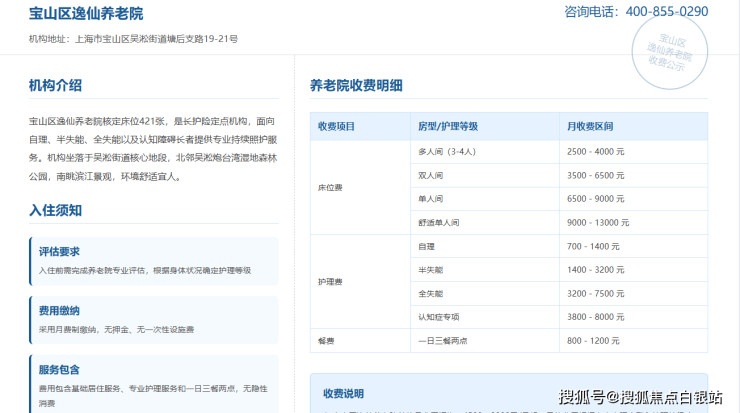
Task: Click the introduction paragraph about 床位421张
Action: coord(153,149)
